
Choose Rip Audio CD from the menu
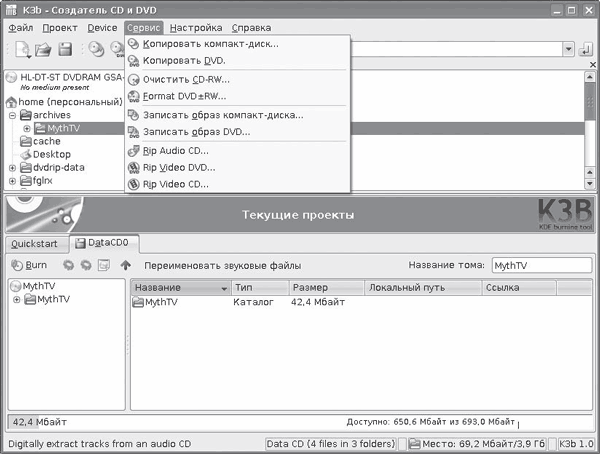[x=176, y=150]
